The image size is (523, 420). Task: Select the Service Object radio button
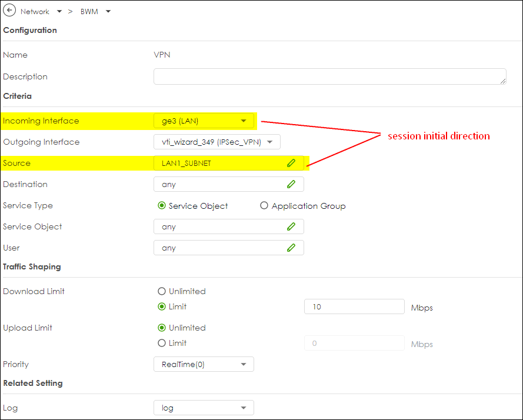(x=162, y=205)
